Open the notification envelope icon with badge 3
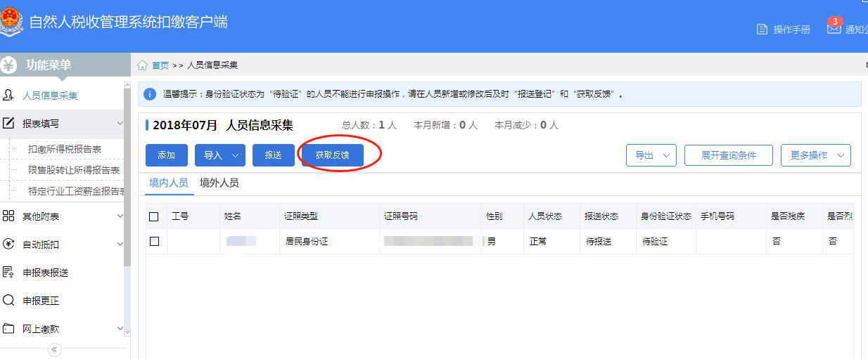Viewport: 868px width, 359px height. [x=834, y=27]
